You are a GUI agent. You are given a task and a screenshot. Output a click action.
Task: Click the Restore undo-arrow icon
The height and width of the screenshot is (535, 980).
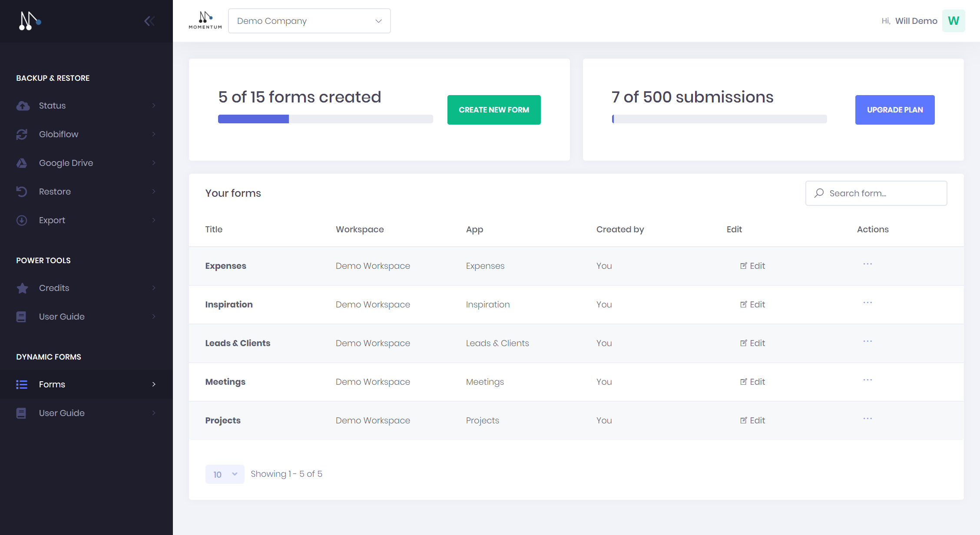(22, 192)
